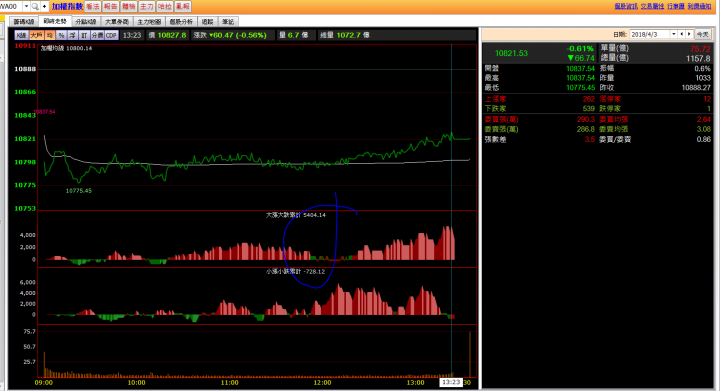The image size is (720, 391).
Task: Click the low price label 10775.45 on chart
Action: (x=79, y=191)
